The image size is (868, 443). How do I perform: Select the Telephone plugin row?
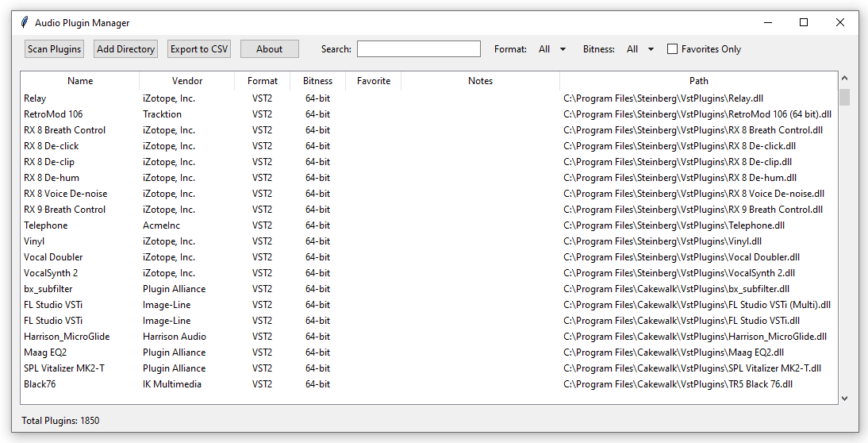(x=429, y=225)
